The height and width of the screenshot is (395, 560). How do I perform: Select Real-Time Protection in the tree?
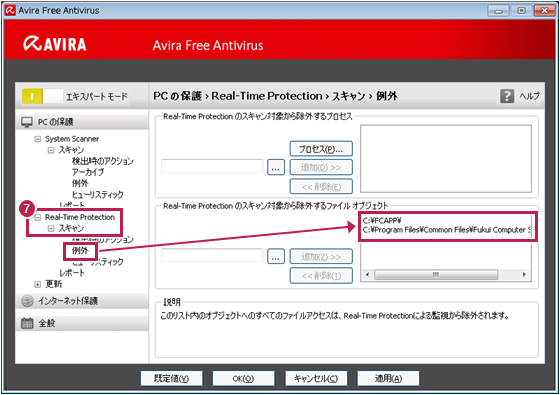(x=80, y=217)
